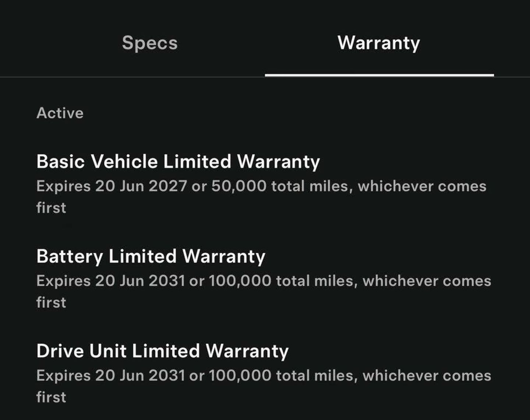This screenshot has height=420, width=530.
Task: Click "Expires" in Basic Vehicle warranty description
Action: (x=63, y=186)
